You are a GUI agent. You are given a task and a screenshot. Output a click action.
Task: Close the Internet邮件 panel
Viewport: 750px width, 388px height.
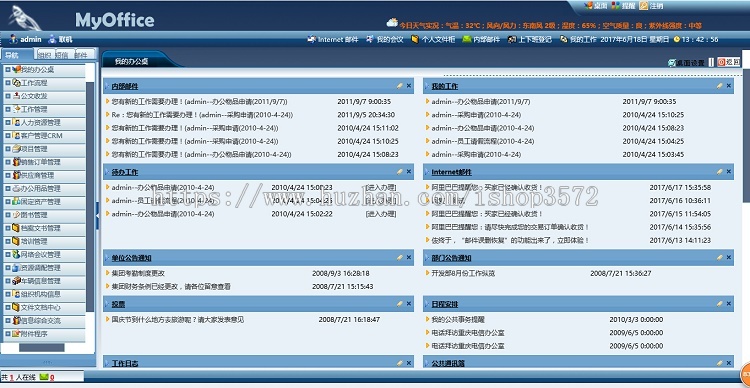pyautogui.click(x=729, y=171)
